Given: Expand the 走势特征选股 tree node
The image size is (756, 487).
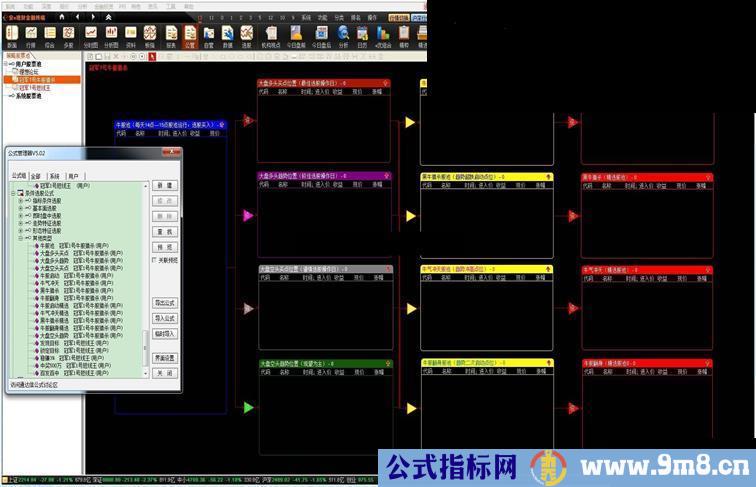Looking at the screenshot, I should (x=21, y=223).
